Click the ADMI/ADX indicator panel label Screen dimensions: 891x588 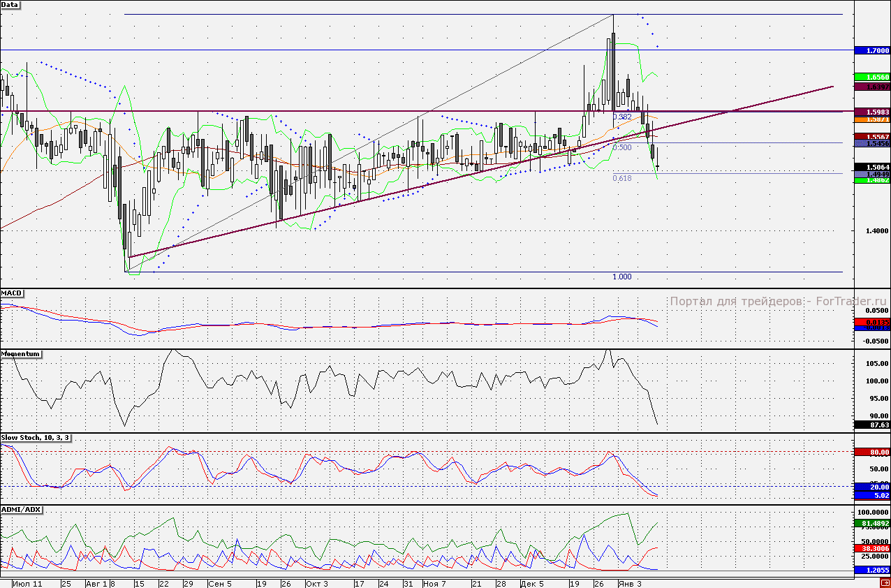[21, 510]
